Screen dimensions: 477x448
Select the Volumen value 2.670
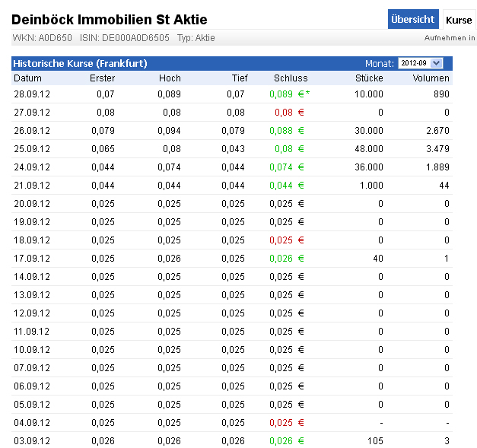tap(437, 131)
